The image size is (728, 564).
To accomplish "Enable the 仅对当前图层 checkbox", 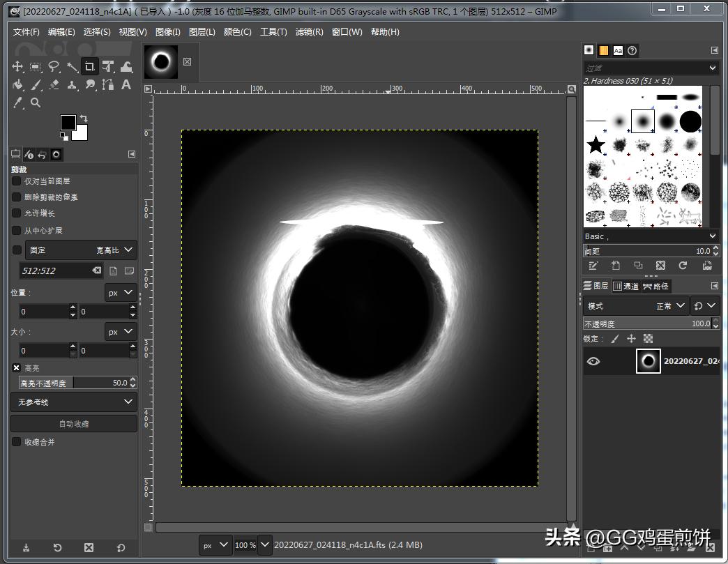I will point(17,181).
